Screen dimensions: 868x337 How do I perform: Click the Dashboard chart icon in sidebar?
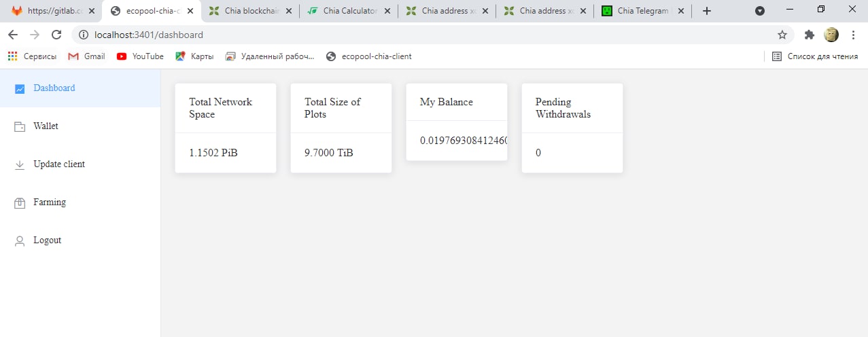(20, 88)
